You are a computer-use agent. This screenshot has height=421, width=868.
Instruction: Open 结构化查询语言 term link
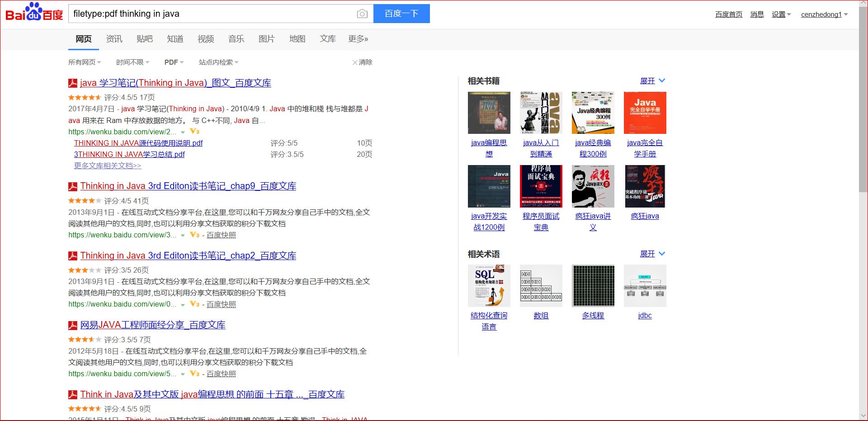[489, 321]
